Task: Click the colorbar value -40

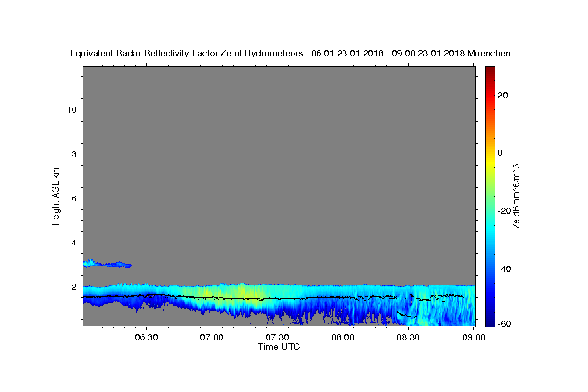Action: click(x=504, y=269)
